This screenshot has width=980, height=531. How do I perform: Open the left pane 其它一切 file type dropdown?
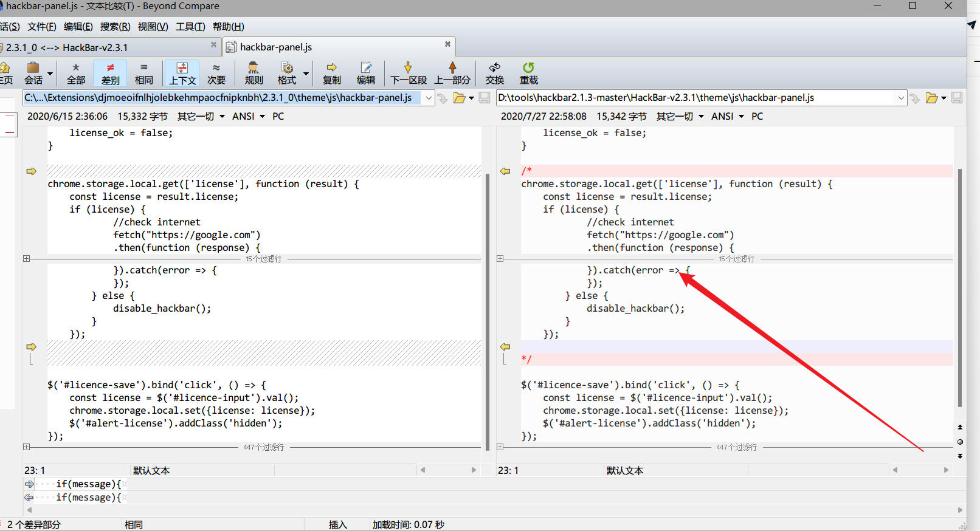pyautogui.click(x=201, y=116)
